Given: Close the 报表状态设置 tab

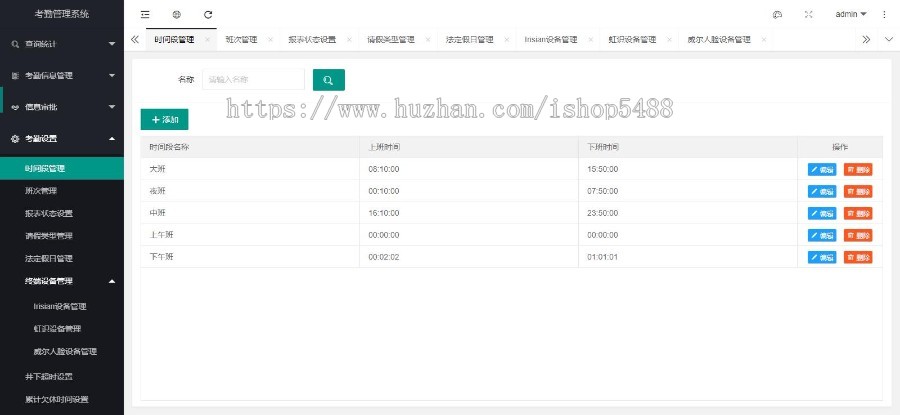Looking at the screenshot, I should 349,40.
